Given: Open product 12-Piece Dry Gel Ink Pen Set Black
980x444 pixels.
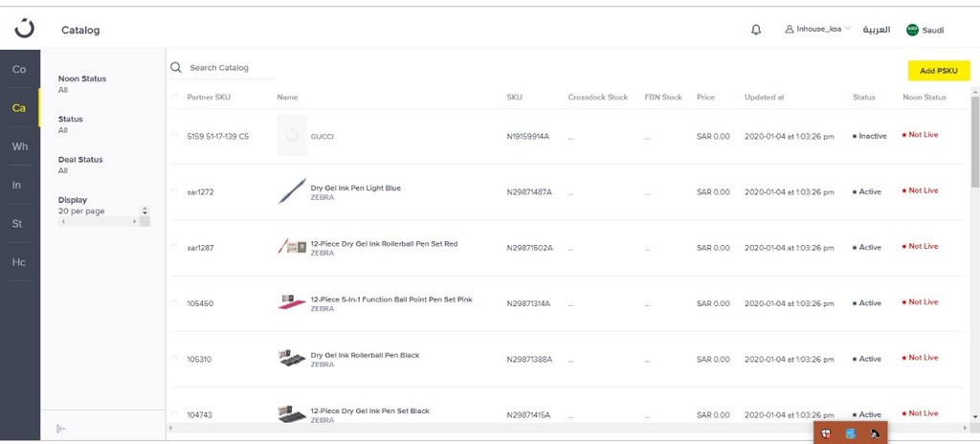Looking at the screenshot, I should tap(370, 411).
